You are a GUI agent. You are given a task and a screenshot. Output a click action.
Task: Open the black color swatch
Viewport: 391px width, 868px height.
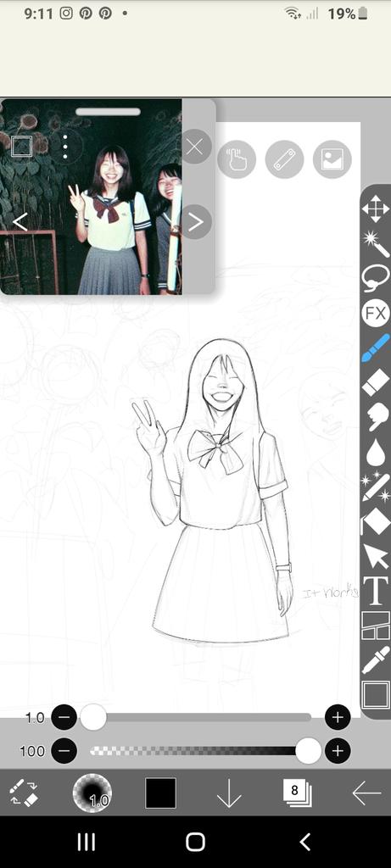pos(160,793)
